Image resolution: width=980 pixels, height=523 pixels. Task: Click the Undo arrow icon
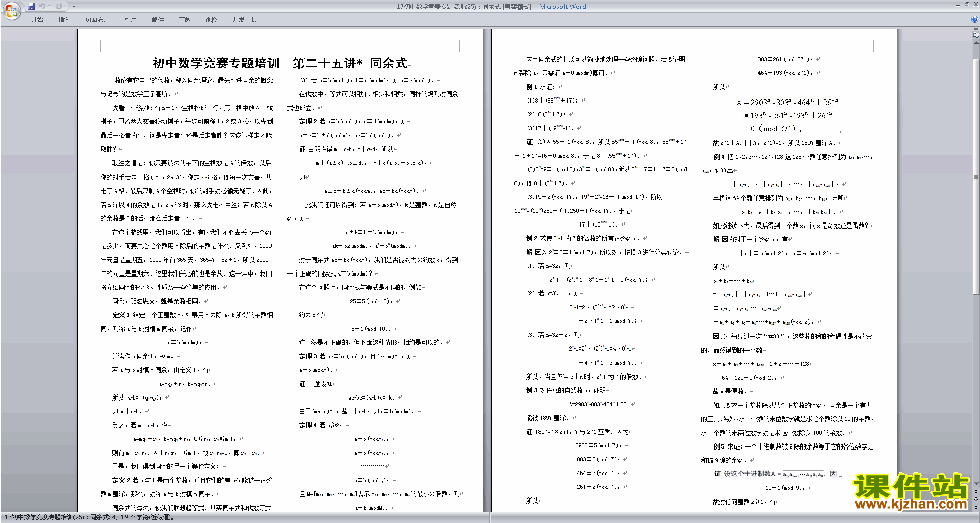tap(42, 6)
